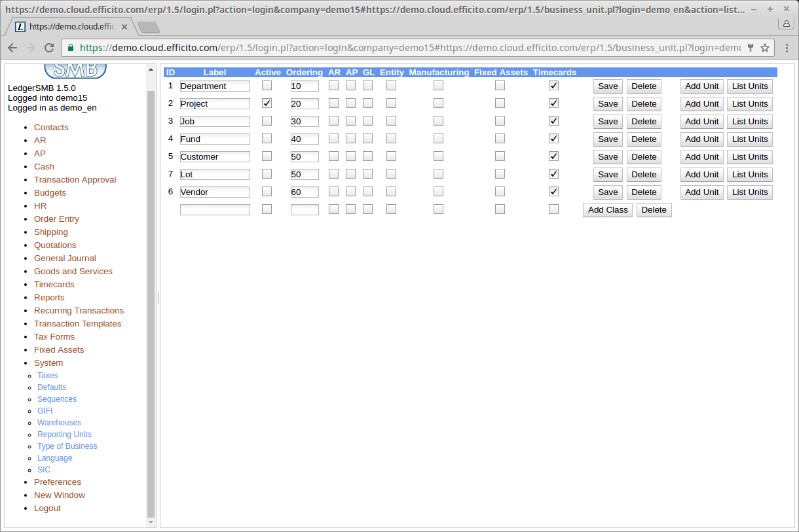The height and width of the screenshot is (532, 799).
Task: Click the empty Label input field
Action: tap(215, 209)
